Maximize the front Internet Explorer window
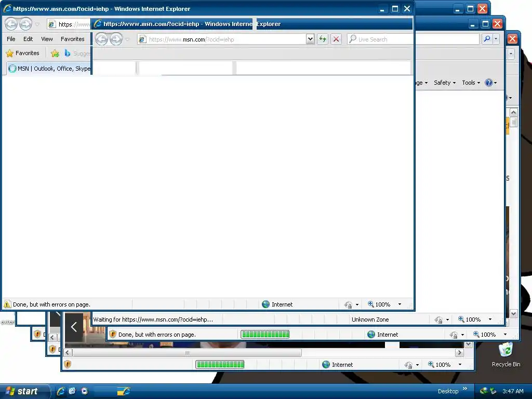This screenshot has height=399, width=532. click(395, 9)
